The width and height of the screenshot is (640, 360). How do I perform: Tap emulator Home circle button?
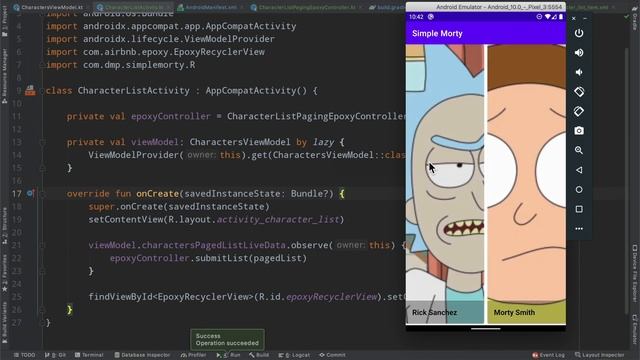pos(579,189)
